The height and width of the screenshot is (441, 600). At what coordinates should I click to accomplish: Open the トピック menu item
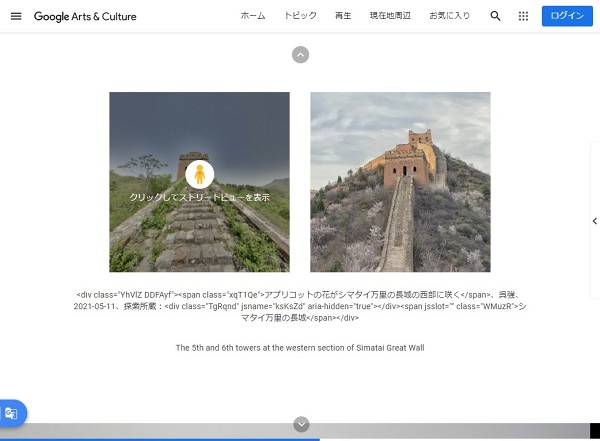tap(300, 17)
